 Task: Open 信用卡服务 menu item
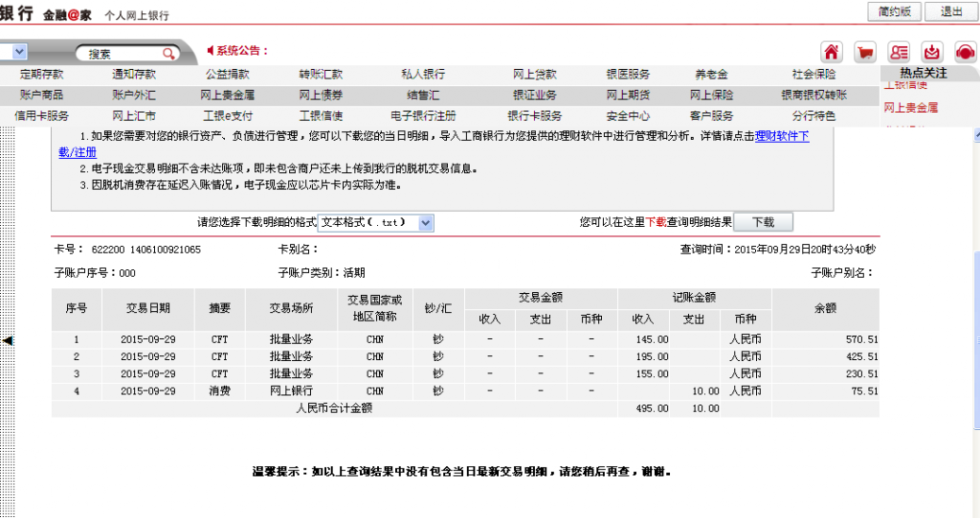(x=41, y=116)
